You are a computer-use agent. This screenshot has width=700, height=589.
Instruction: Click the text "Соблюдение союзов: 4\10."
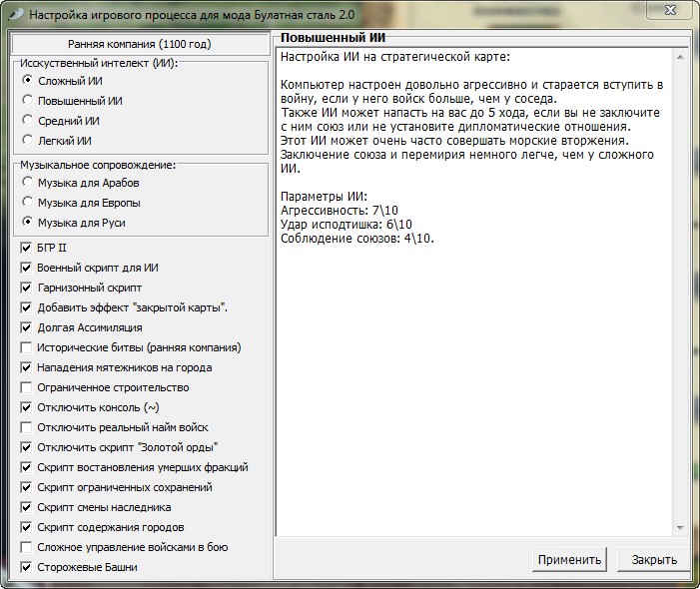357,239
